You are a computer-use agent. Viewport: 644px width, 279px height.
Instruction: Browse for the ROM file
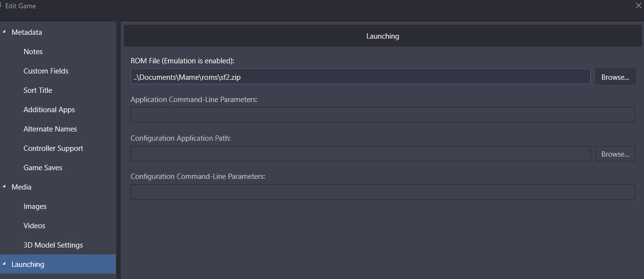click(x=615, y=77)
